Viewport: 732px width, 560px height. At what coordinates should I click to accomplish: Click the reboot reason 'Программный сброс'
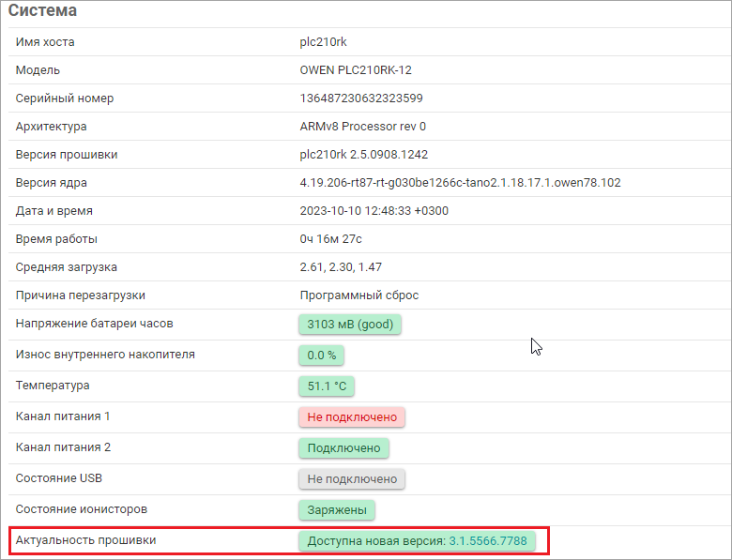pyautogui.click(x=358, y=295)
